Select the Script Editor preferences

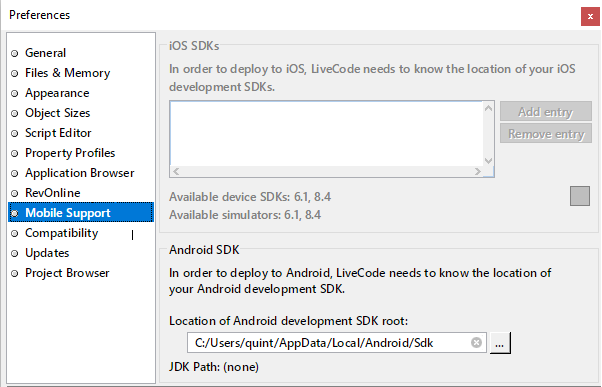pos(58,133)
